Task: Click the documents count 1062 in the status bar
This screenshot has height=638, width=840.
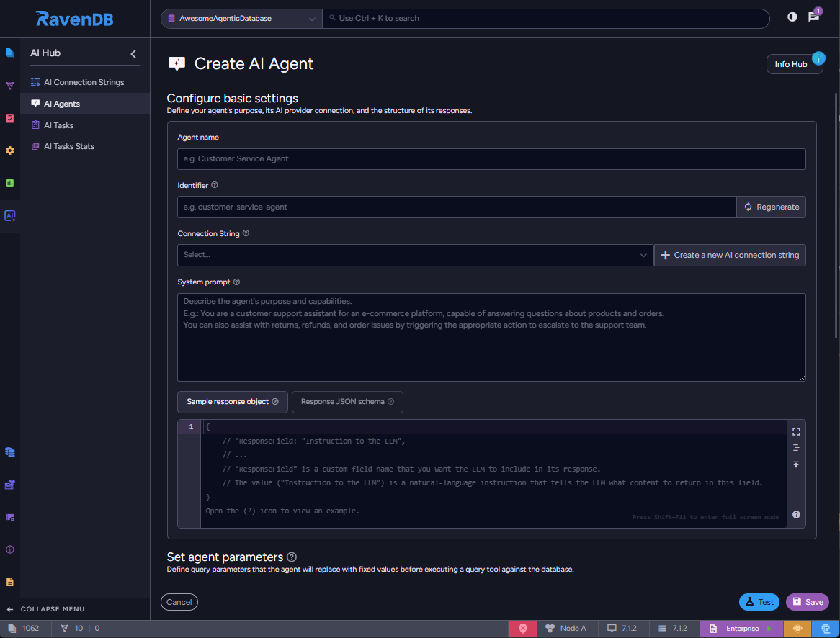Action: 24,629
